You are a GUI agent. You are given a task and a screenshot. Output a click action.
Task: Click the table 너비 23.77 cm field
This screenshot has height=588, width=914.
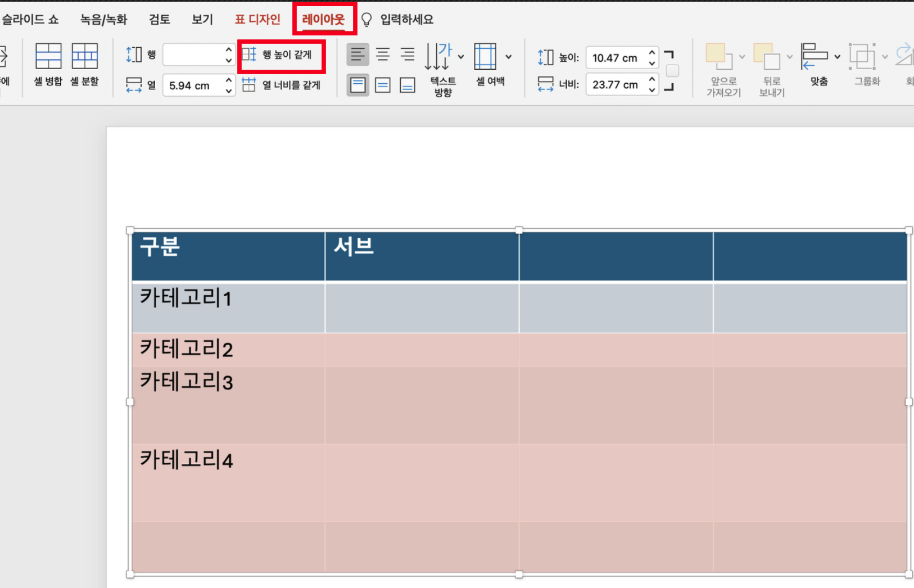[616, 84]
